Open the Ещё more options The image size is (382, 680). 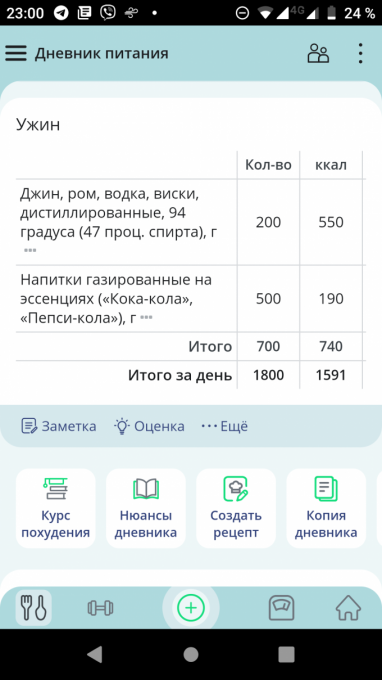tap(225, 426)
